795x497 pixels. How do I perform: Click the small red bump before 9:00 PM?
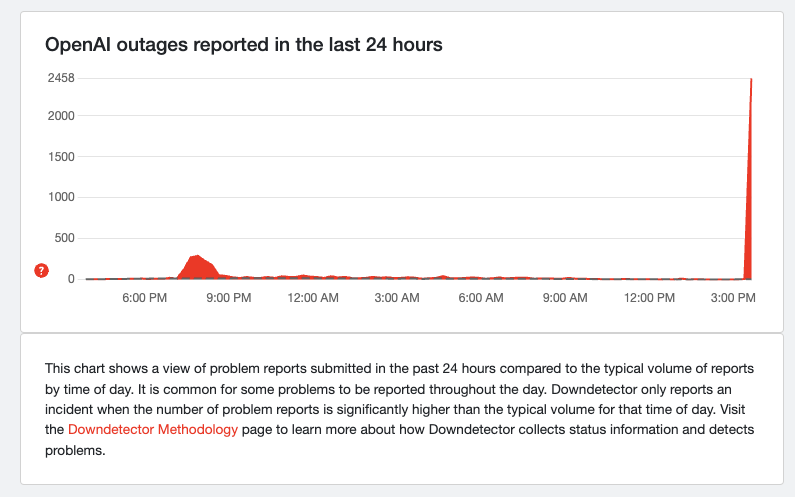(x=197, y=266)
